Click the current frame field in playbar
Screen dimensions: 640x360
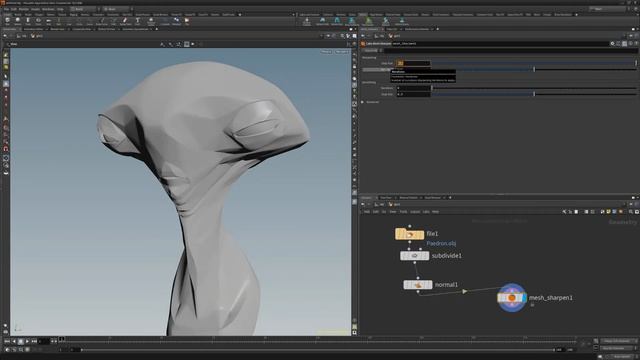point(44,341)
